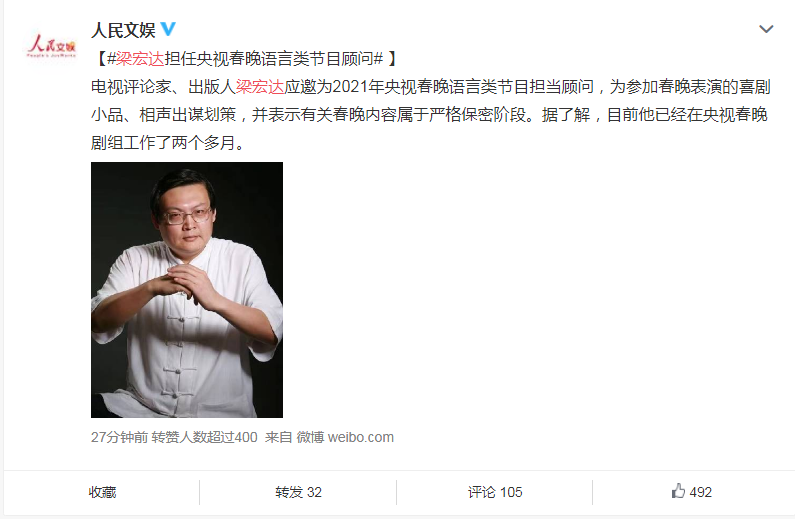
Task: Click 转赞人数超过400 label
Action: click(204, 437)
